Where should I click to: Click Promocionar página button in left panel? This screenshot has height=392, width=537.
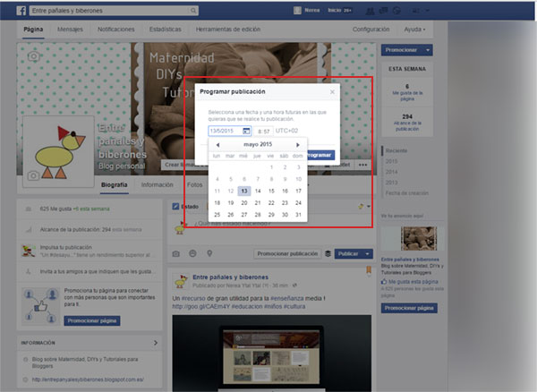click(x=92, y=320)
